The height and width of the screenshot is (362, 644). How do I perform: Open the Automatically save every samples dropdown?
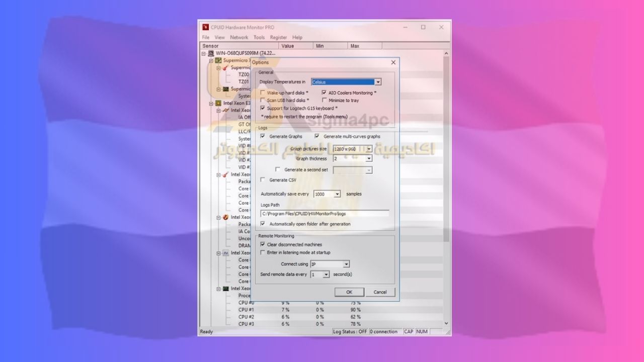click(x=337, y=194)
